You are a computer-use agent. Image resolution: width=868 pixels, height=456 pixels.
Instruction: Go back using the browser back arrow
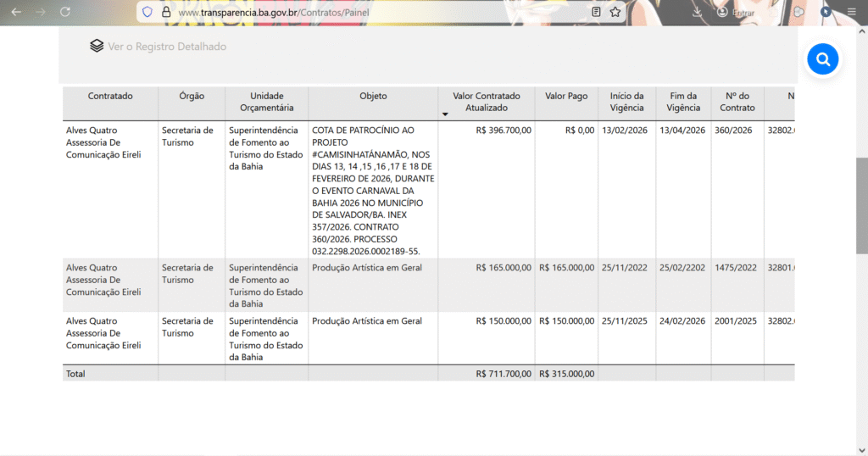(x=16, y=13)
